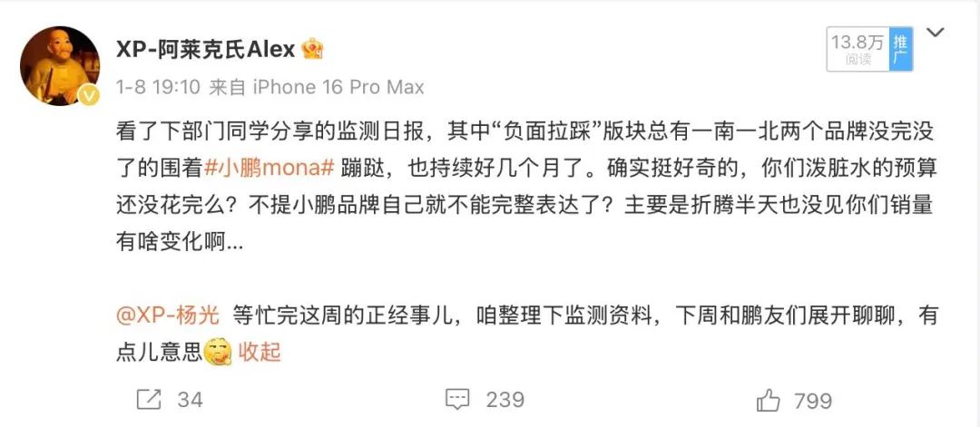Click the 1-8 19:10 post timestamp
The height and width of the screenshot is (427, 980).
point(158,87)
